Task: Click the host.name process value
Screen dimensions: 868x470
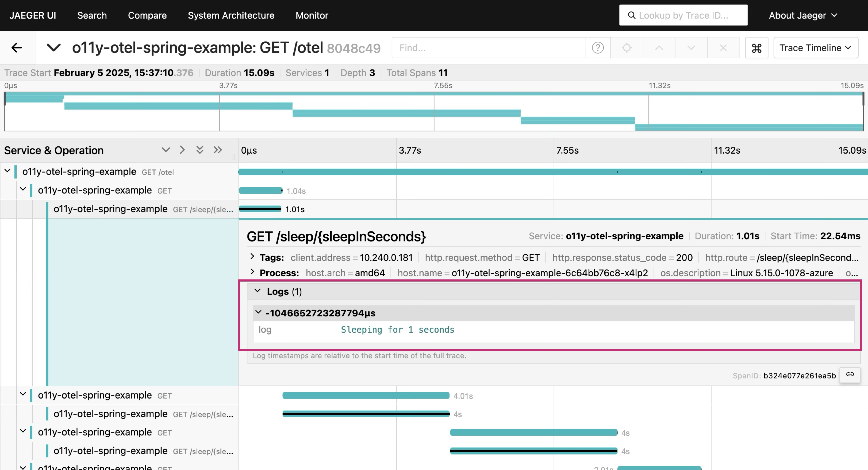Action: [x=550, y=273]
